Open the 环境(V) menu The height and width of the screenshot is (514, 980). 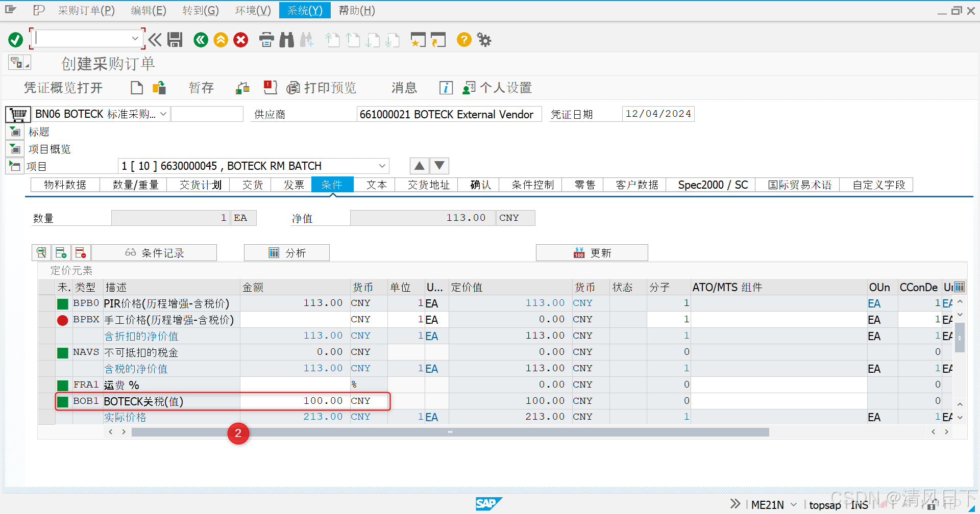click(x=253, y=10)
